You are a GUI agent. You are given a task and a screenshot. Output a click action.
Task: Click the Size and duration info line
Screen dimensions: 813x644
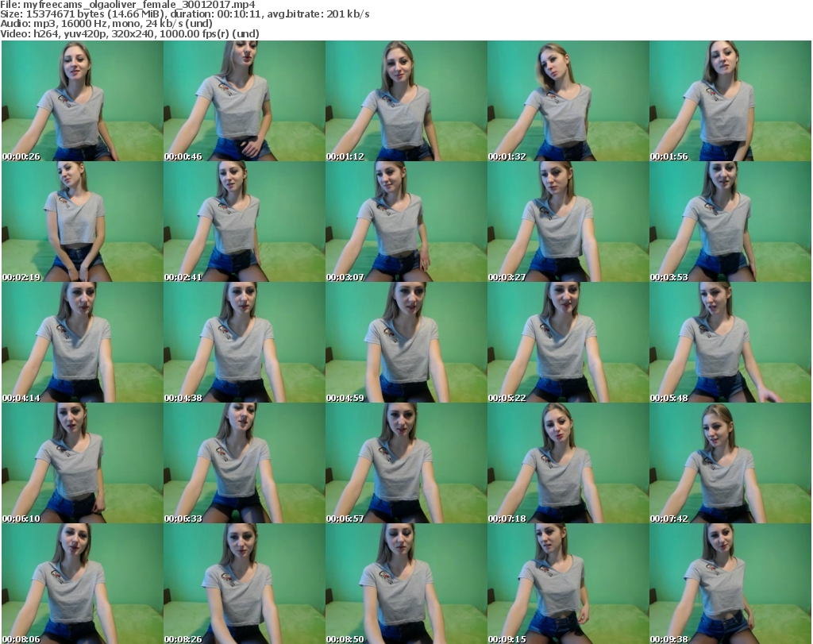(x=184, y=14)
